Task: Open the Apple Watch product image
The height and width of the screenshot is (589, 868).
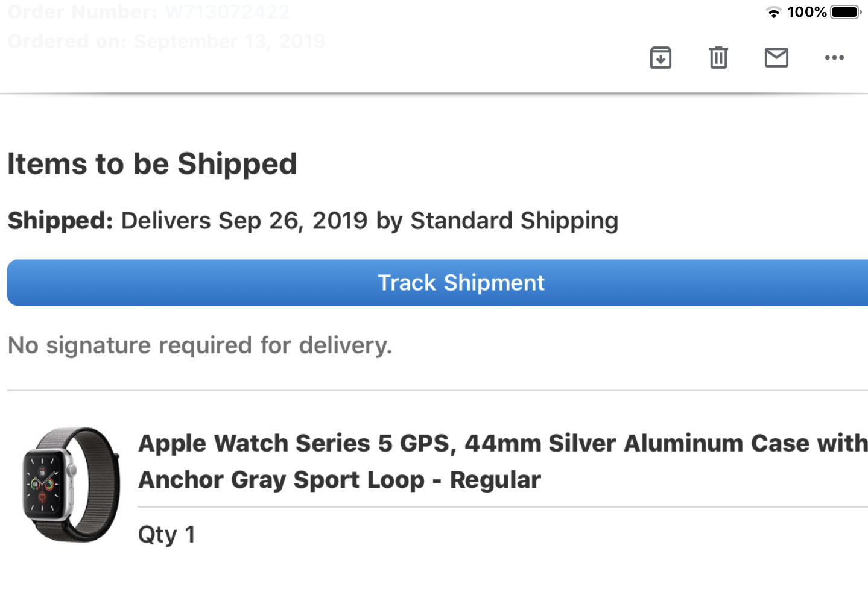Action: 71,485
